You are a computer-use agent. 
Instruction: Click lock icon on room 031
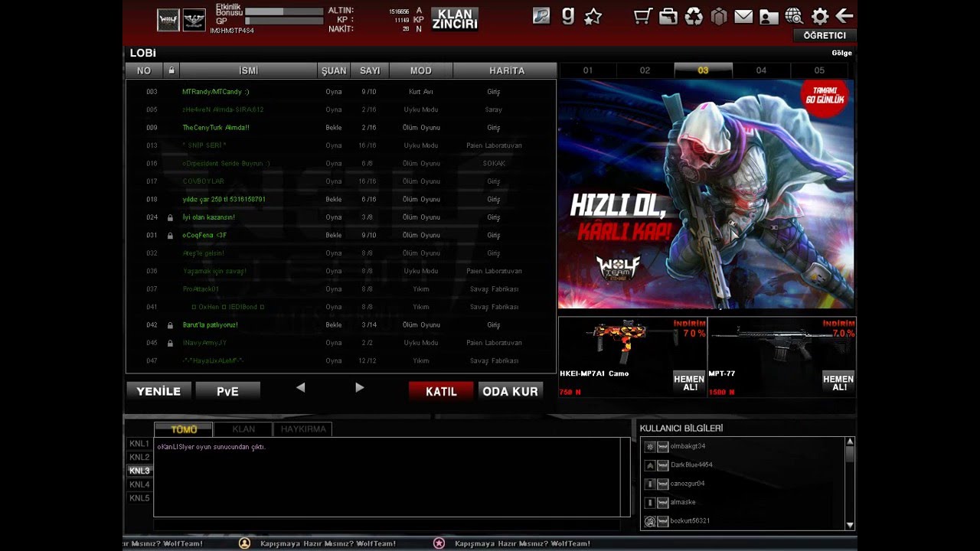click(170, 236)
